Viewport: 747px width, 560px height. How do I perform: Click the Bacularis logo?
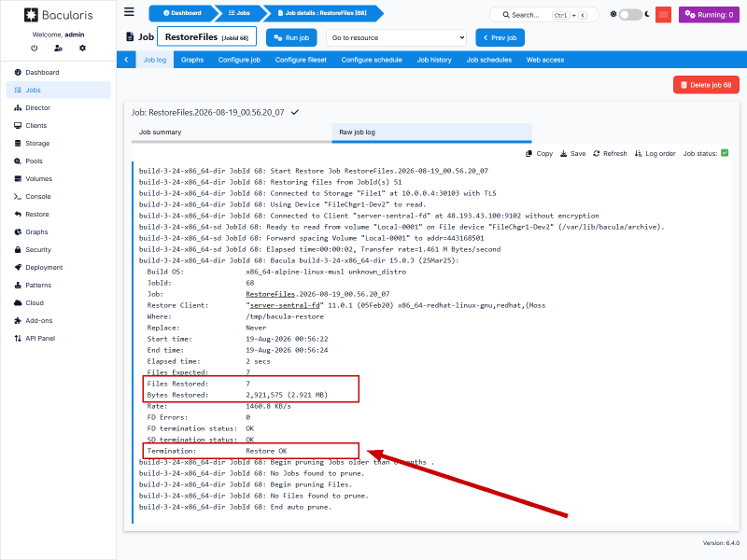58,15
